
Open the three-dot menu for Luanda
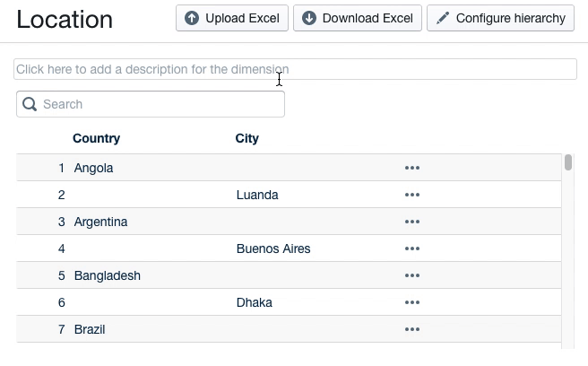pyautogui.click(x=412, y=195)
